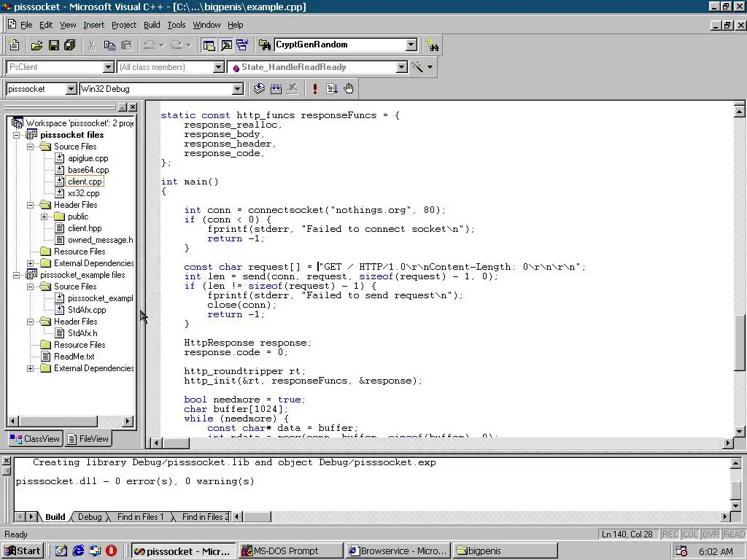Click the Undo arrow icon

point(149,45)
